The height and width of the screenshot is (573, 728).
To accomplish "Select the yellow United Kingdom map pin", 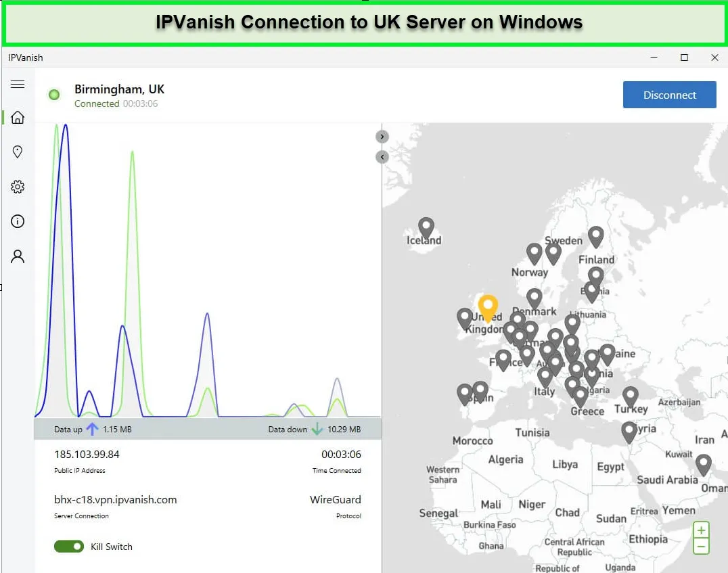I will (488, 307).
